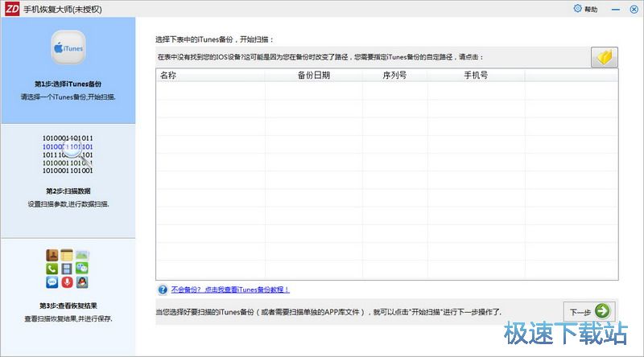This screenshot has width=644, height=357.
Task: Click the gear icon beside 帮助
Action: coord(576,9)
